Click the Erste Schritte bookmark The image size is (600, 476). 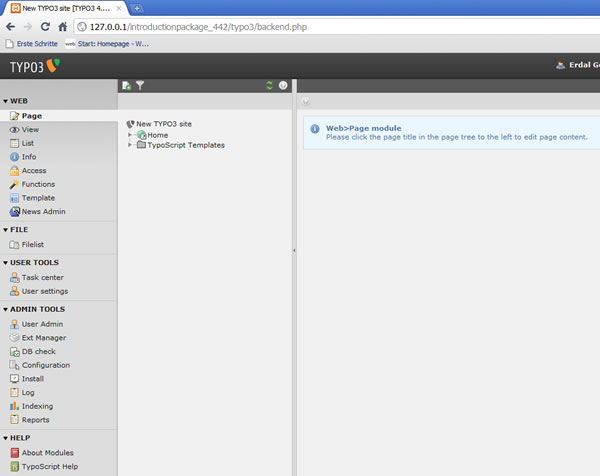[x=32, y=44]
